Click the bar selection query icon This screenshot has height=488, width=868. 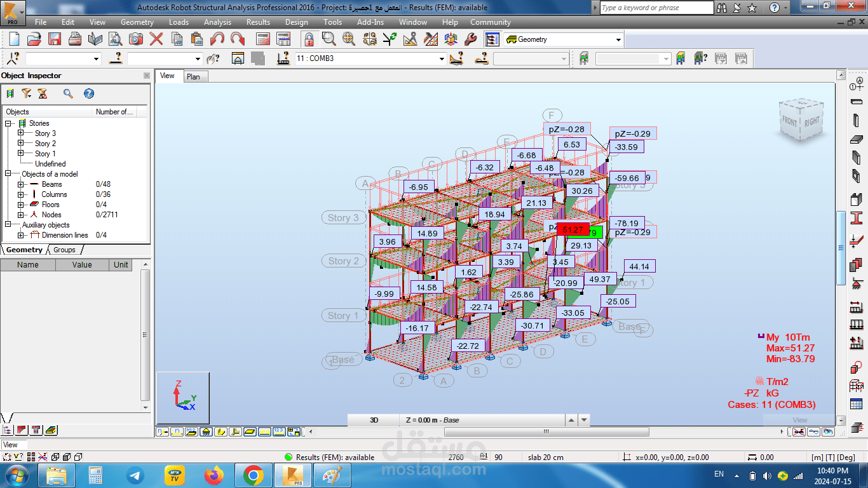pyautogui.click(x=116, y=58)
